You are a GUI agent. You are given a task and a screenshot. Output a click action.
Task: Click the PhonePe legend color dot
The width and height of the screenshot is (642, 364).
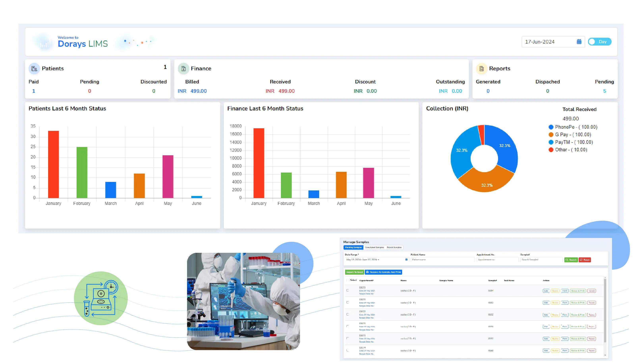coord(551,127)
